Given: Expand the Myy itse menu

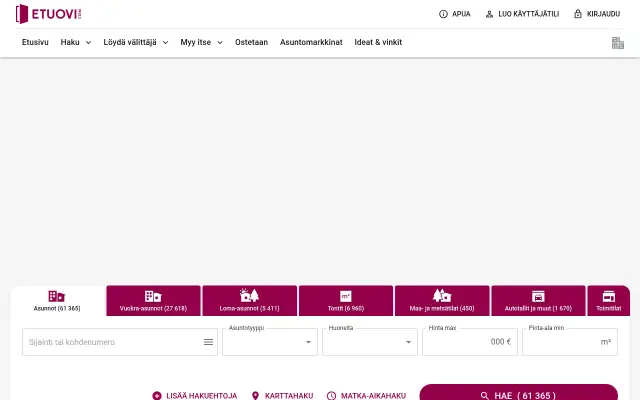Looking at the screenshot, I should click(x=202, y=42).
